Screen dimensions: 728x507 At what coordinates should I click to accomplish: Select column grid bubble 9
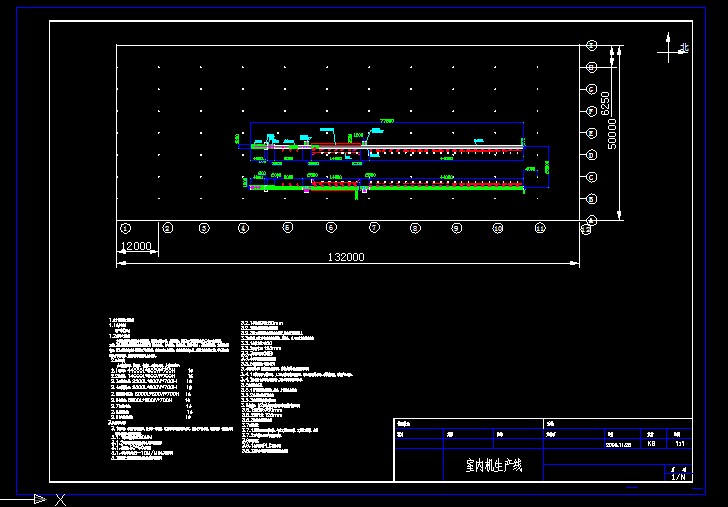coord(457,228)
